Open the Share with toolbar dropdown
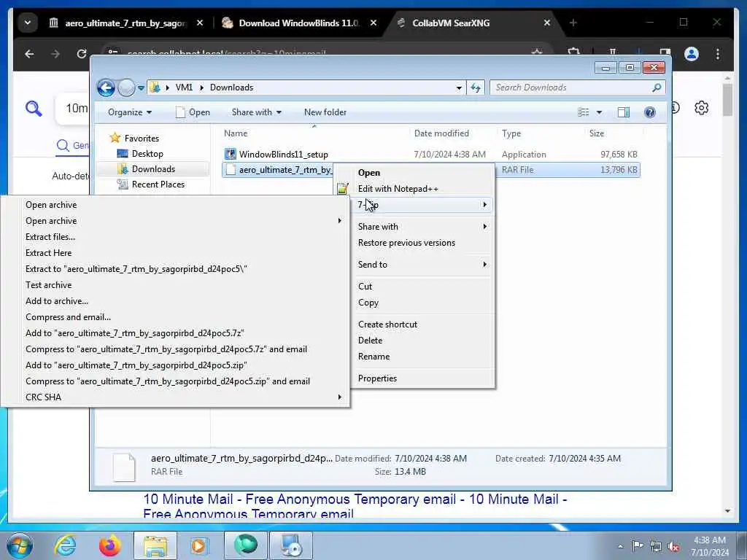This screenshot has width=747, height=560. pyautogui.click(x=256, y=112)
